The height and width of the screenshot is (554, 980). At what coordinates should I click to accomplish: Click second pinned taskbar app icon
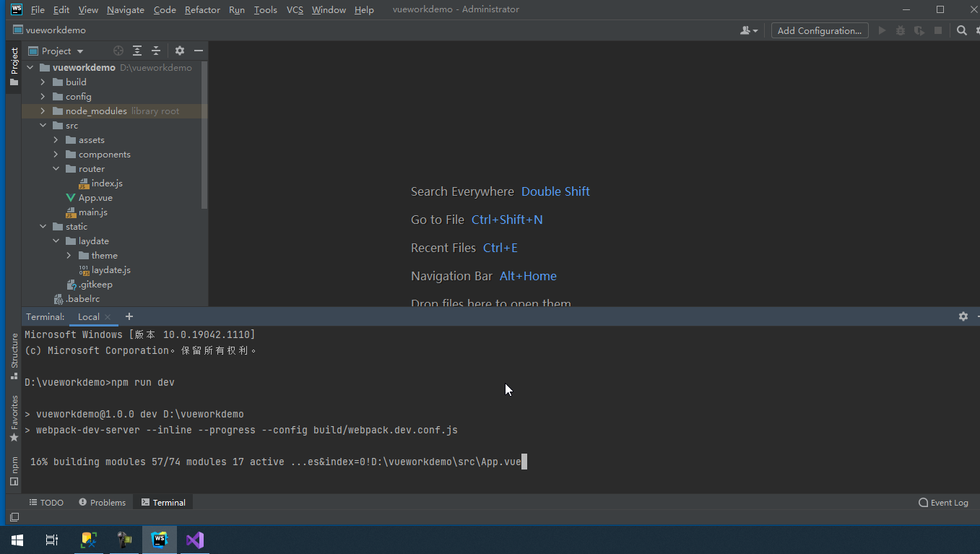coord(125,540)
